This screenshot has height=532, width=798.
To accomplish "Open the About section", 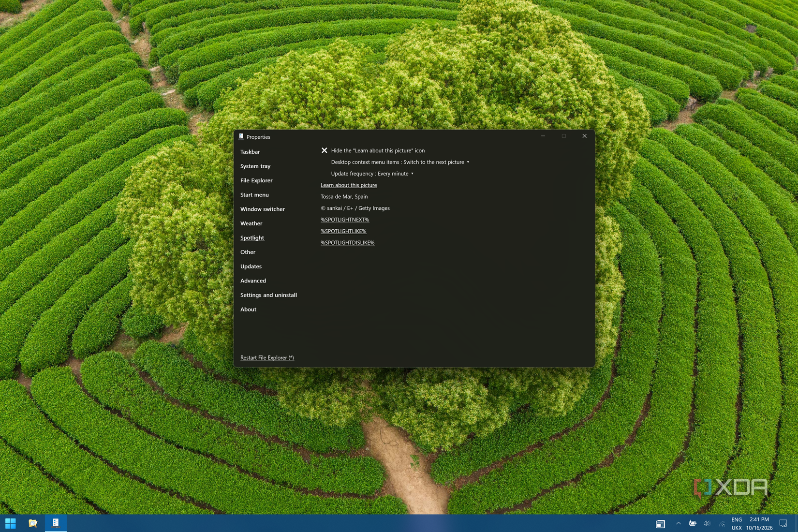I will (248, 310).
